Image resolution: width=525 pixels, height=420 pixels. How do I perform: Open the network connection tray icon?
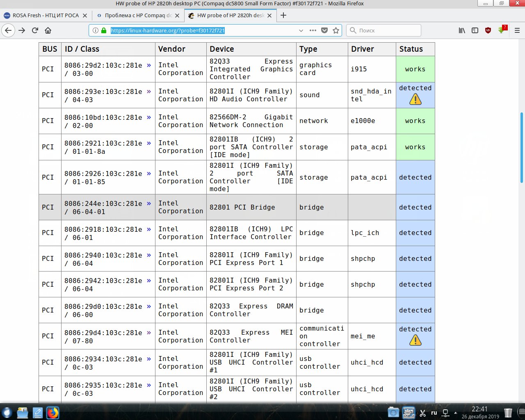[x=445, y=413]
